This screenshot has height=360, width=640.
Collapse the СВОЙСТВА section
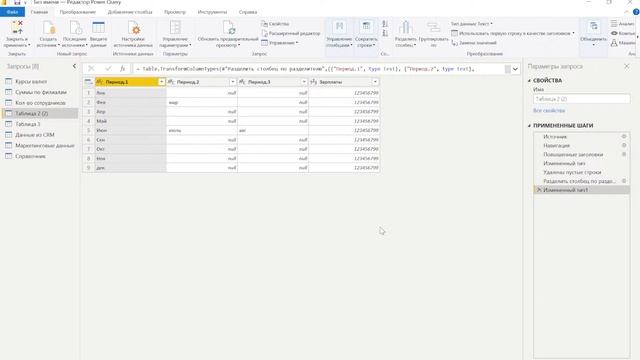click(530, 81)
